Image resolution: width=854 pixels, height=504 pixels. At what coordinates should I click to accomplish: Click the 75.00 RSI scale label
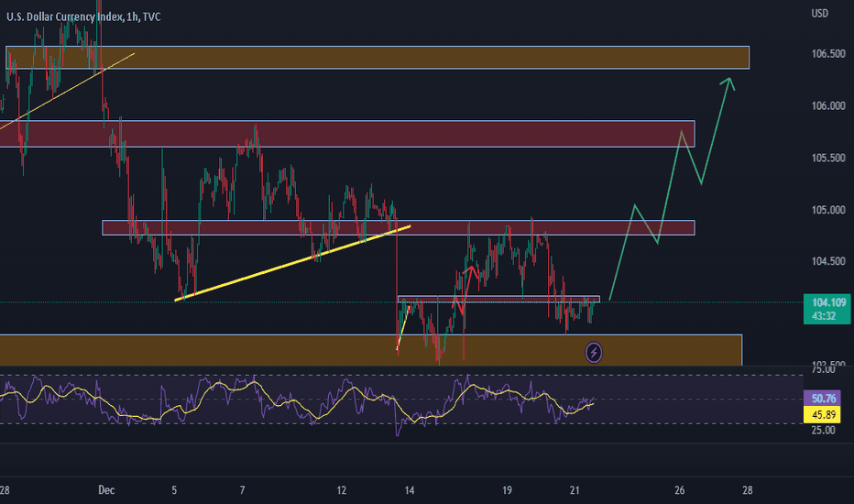[x=823, y=370]
